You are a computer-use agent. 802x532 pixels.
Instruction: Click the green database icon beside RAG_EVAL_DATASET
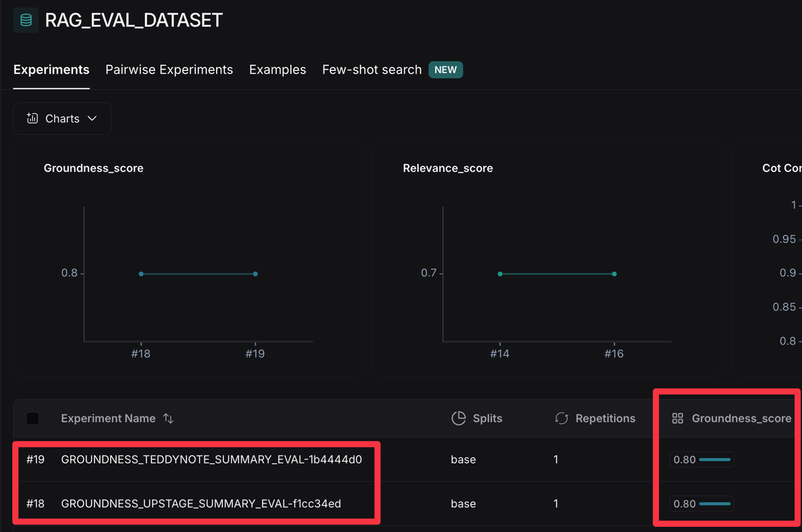26,20
